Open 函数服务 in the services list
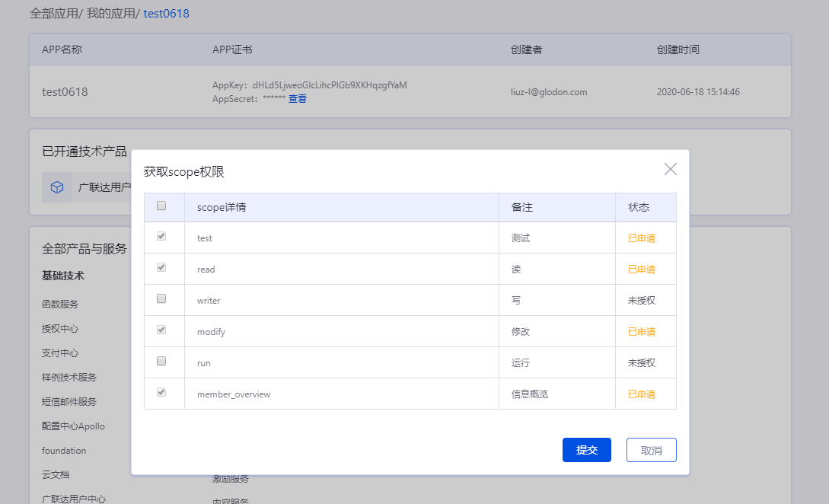This screenshot has height=504, width=829. click(60, 305)
